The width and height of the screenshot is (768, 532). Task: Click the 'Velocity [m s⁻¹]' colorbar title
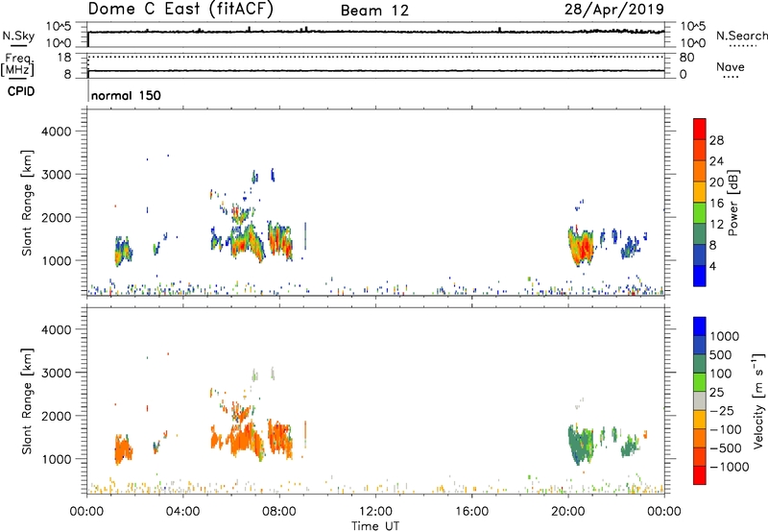pos(758,400)
